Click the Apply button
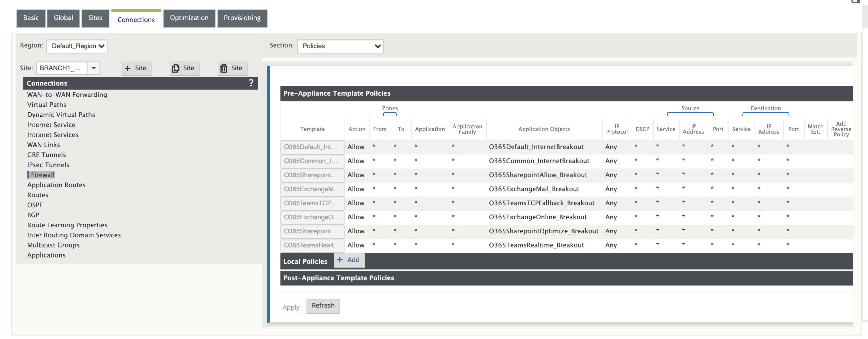The height and width of the screenshot is (339, 868). pos(291,307)
